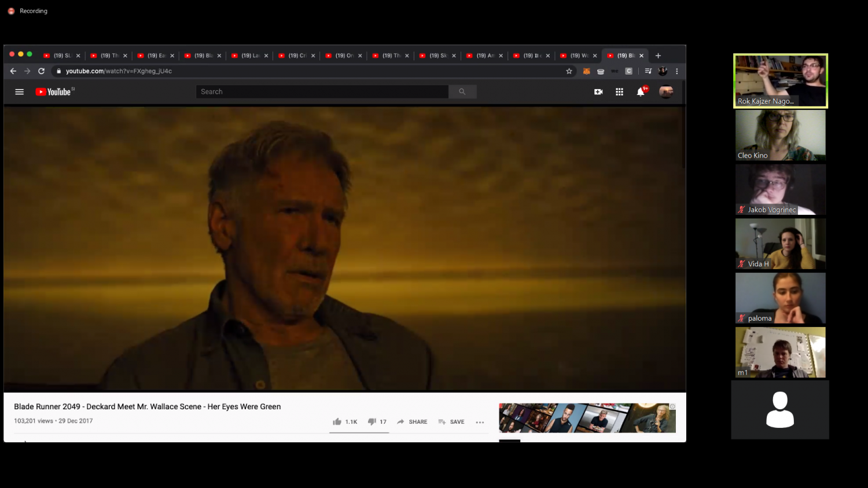Open the MetaMask fox extension
Screen dimensions: 868x488
pos(586,71)
